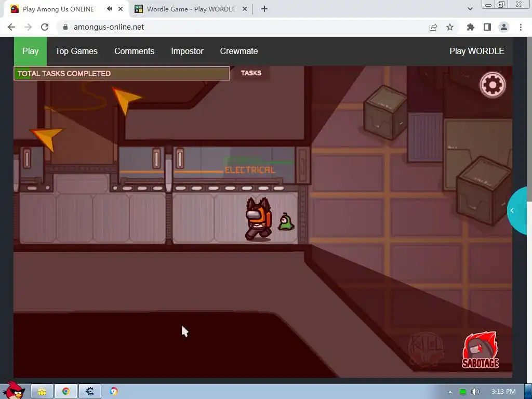Viewport: 532px width, 399px height.
Task: Open the Impostor menu item
Action: coord(187,51)
